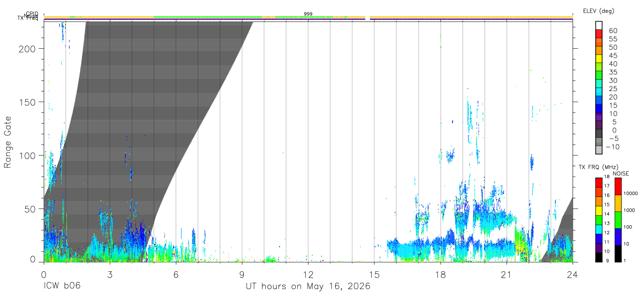Pick the ELEV swatch between 20 and 15
The height and width of the screenshot is (297, 644).
pyautogui.click(x=599, y=101)
